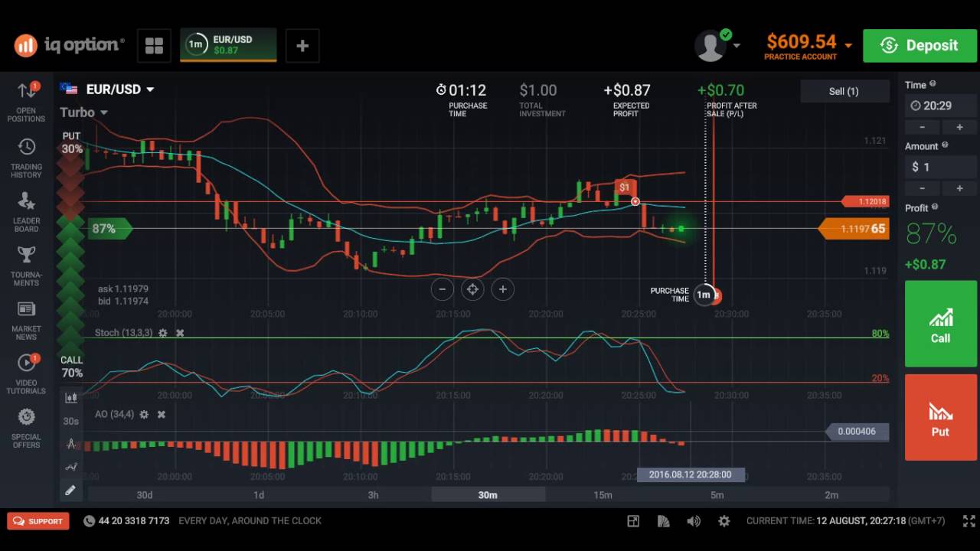Open Tournaments in the sidebar

[26, 266]
